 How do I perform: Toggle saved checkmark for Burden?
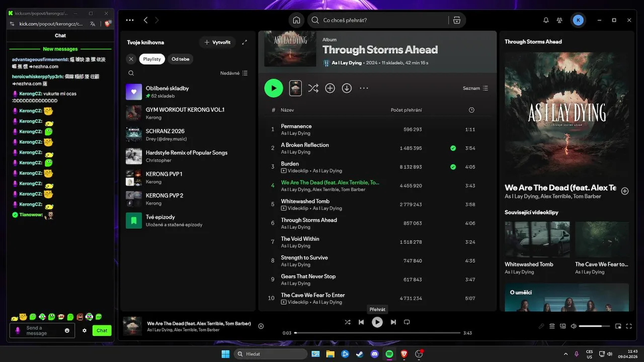(453, 167)
